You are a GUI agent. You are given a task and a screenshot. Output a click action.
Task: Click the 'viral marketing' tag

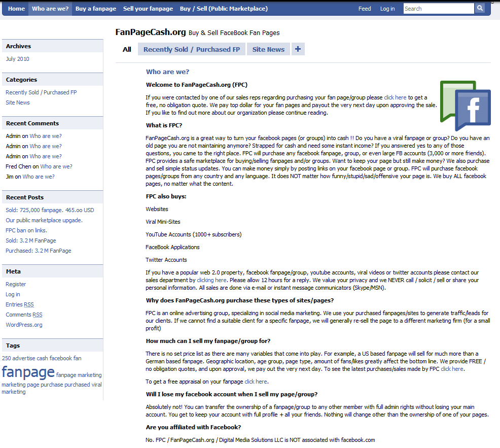coord(97,385)
